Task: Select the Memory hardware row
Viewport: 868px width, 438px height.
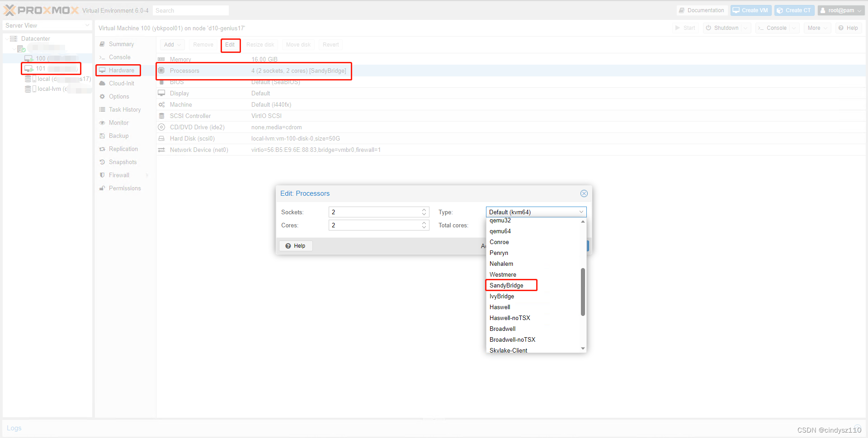Action: (511, 59)
